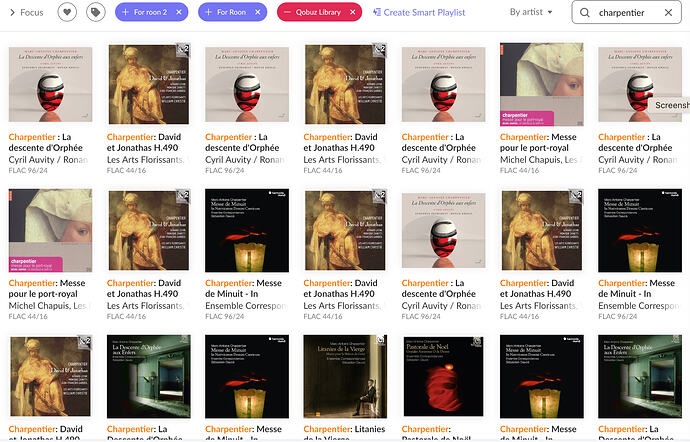690x442 pixels.
Task: Remove the 'For Roon' filter with its X
Action: click(x=257, y=12)
